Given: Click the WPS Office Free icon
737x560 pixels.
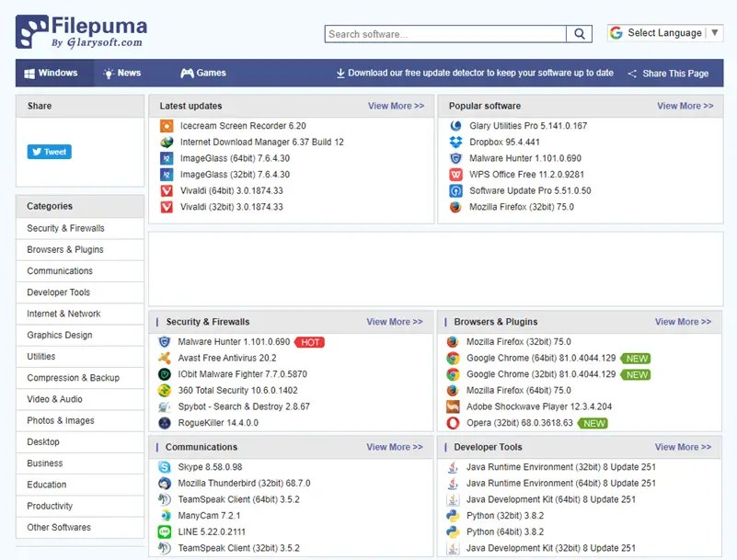Looking at the screenshot, I should pos(455,175).
